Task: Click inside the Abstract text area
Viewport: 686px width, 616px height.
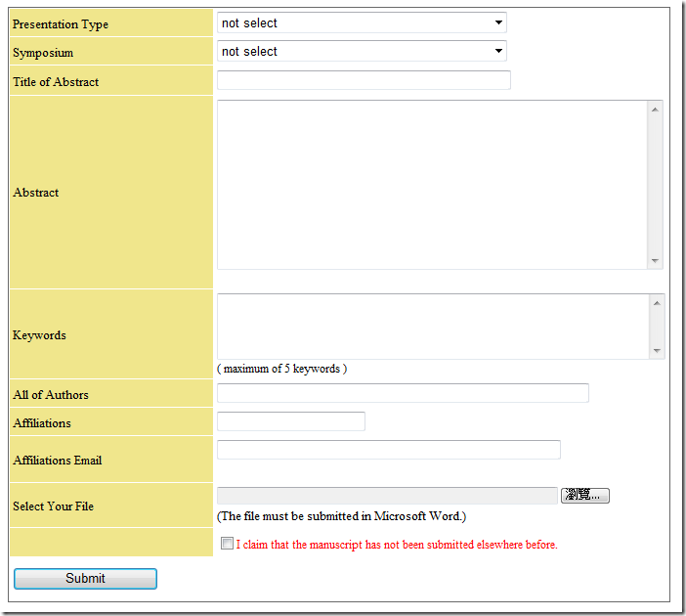Action: point(431,185)
